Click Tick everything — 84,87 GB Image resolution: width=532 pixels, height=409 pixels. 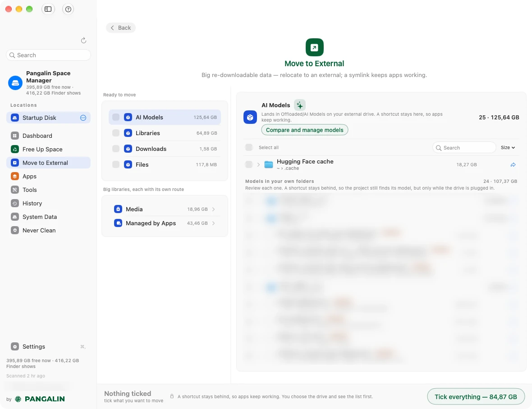point(476,397)
